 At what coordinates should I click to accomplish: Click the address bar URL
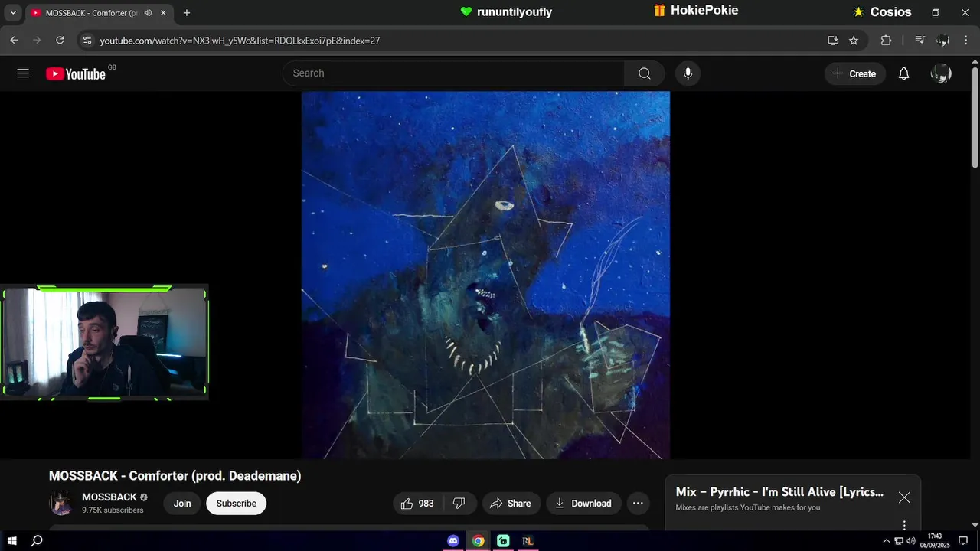click(240, 41)
